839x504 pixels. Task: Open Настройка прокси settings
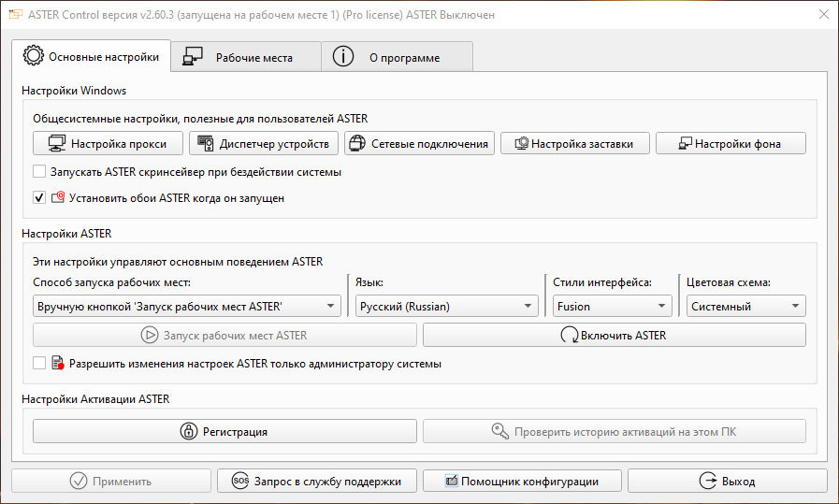(108, 143)
